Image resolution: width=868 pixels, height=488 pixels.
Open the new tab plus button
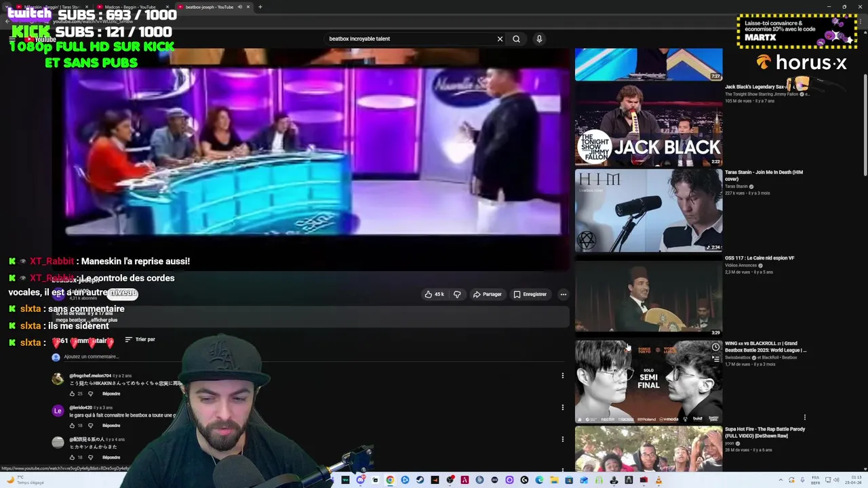click(260, 7)
